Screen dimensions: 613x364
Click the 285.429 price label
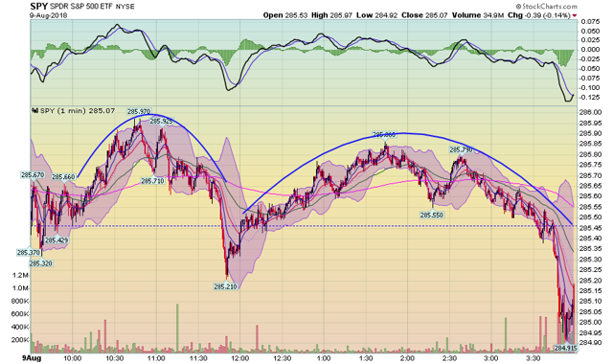pyautogui.click(x=57, y=240)
